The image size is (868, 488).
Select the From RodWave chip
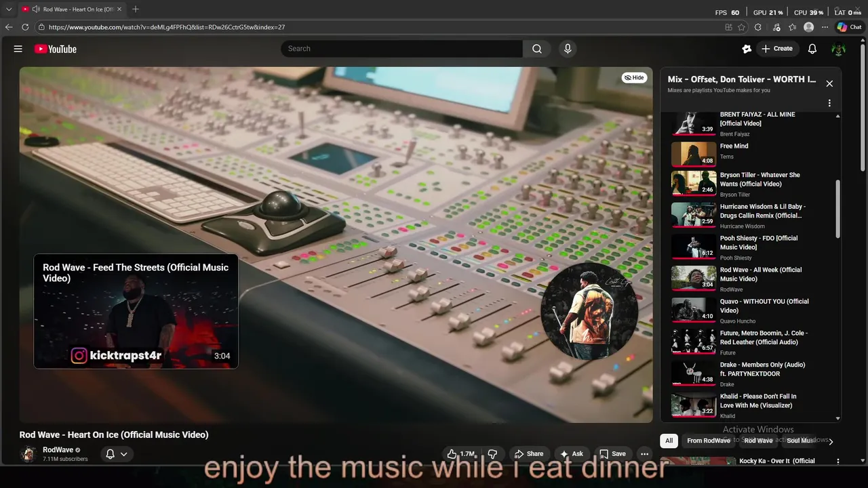tap(709, 441)
